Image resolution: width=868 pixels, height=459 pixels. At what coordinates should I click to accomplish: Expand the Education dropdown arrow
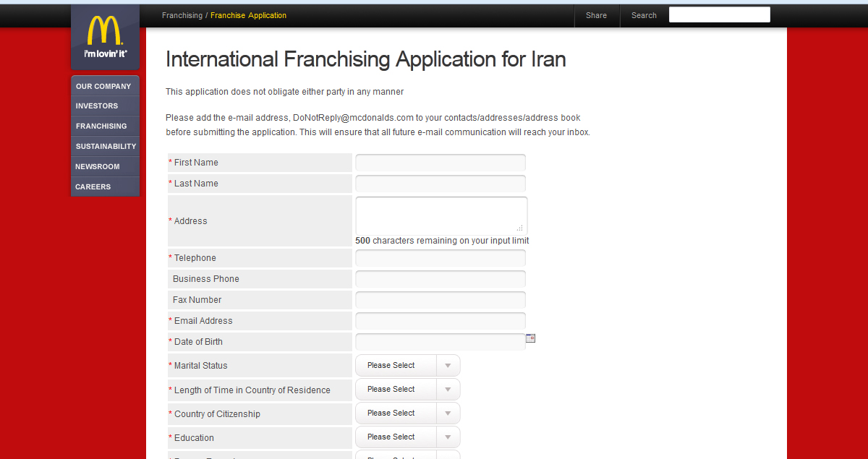448,437
